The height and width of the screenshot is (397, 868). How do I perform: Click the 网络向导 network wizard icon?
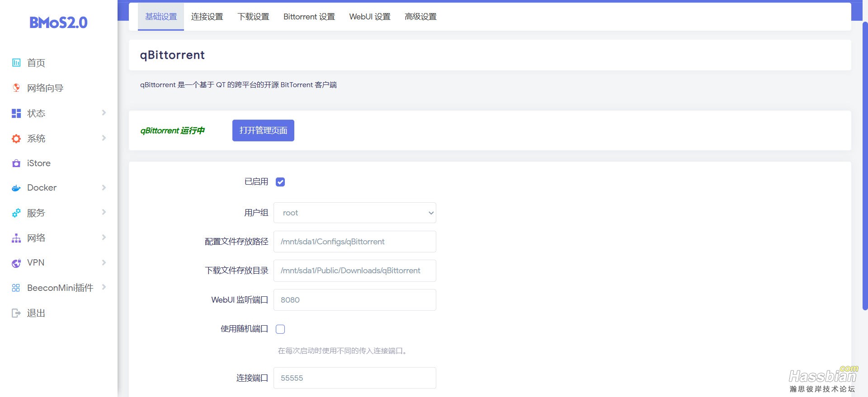point(16,88)
